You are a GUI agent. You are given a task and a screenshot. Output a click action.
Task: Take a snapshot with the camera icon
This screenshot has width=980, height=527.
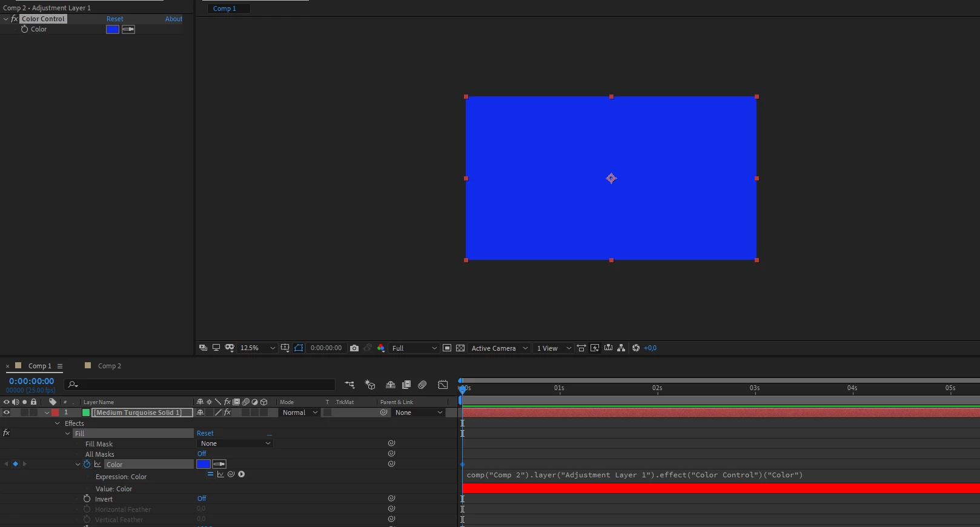[354, 348]
